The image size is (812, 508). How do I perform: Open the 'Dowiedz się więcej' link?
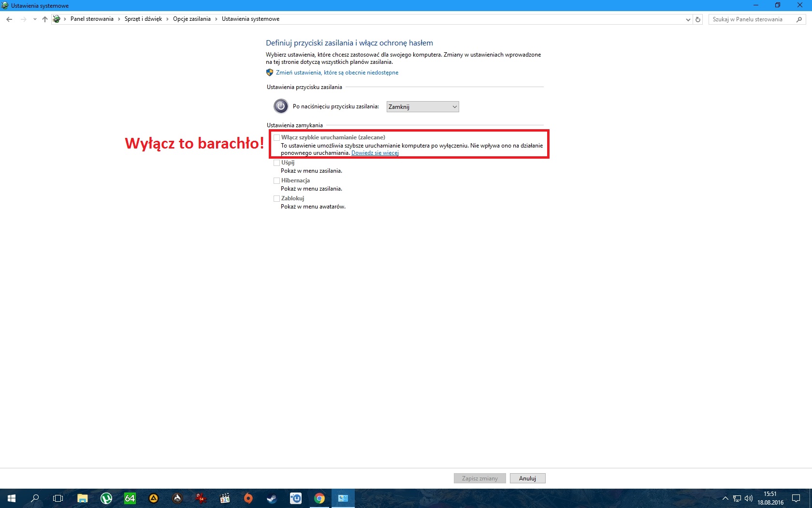click(x=375, y=153)
